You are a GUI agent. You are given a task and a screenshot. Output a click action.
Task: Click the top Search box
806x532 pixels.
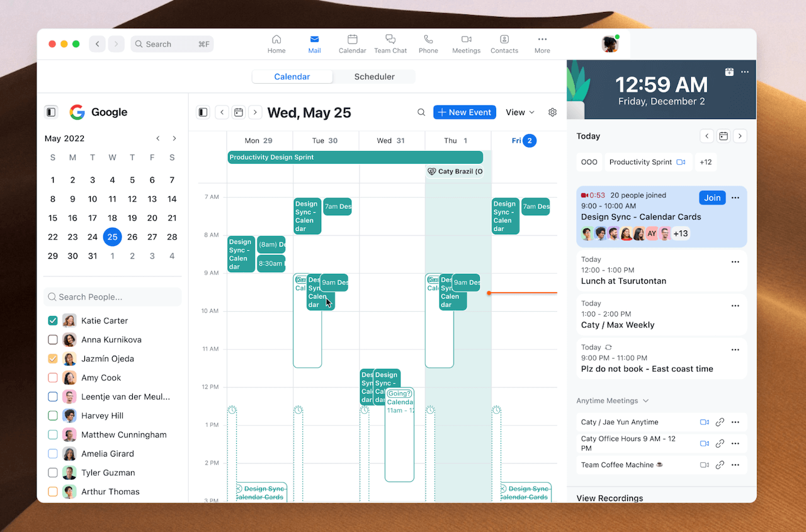tap(172, 44)
